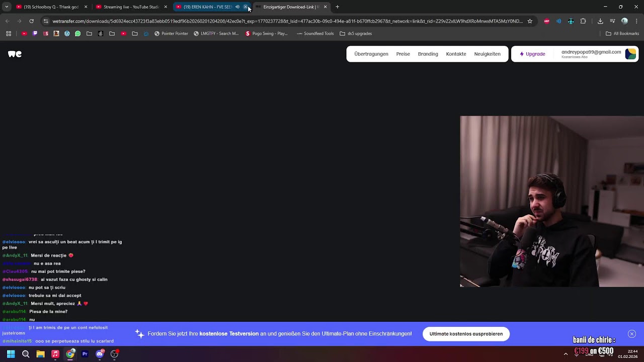Click the WeTransfer 'we' logo
Screen dimensions: 644x362
coord(15,54)
